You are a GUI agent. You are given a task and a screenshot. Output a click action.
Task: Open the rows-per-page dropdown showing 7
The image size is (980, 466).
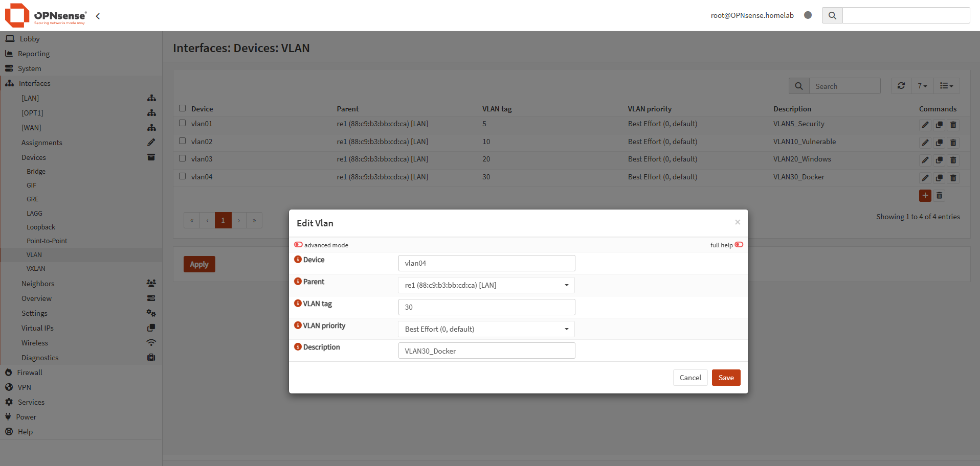[x=922, y=85]
